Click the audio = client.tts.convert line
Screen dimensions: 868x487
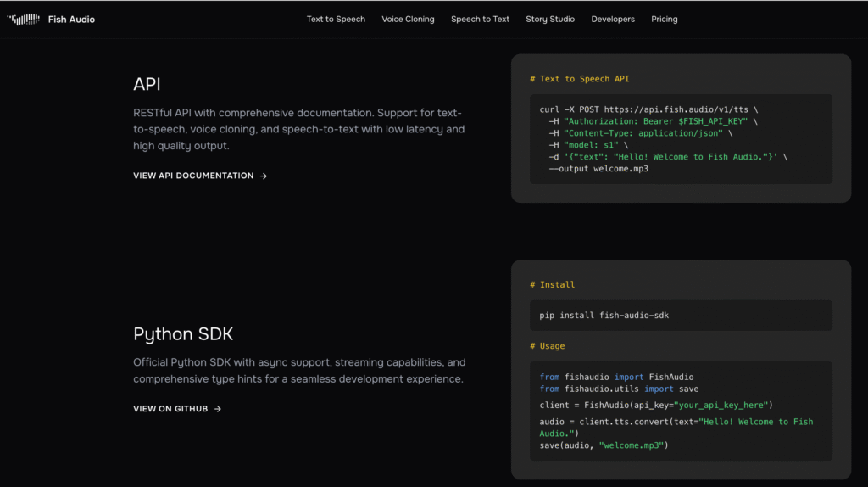(676, 427)
